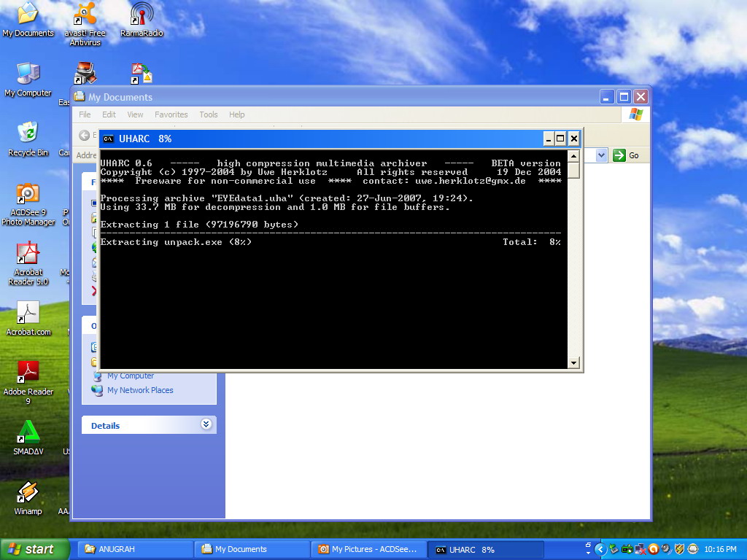The image size is (747, 560).
Task: Switch to ANUGRAH taskbar window
Action: pyautogui.click(x=135, y=549)
